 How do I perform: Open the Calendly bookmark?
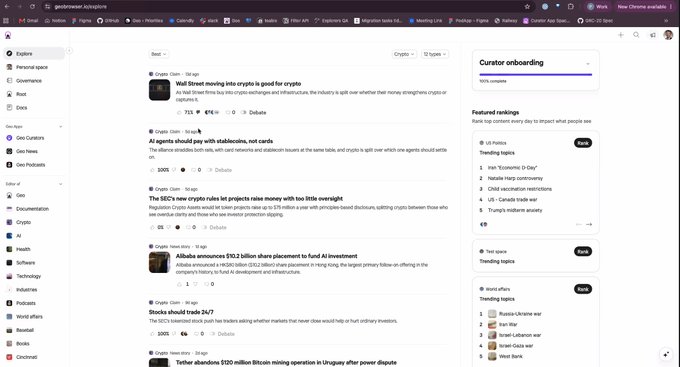tap(181, 20)
